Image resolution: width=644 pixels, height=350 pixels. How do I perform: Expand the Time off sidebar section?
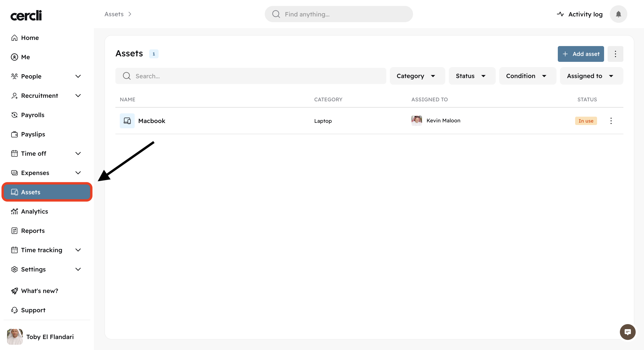click(78, 154)
